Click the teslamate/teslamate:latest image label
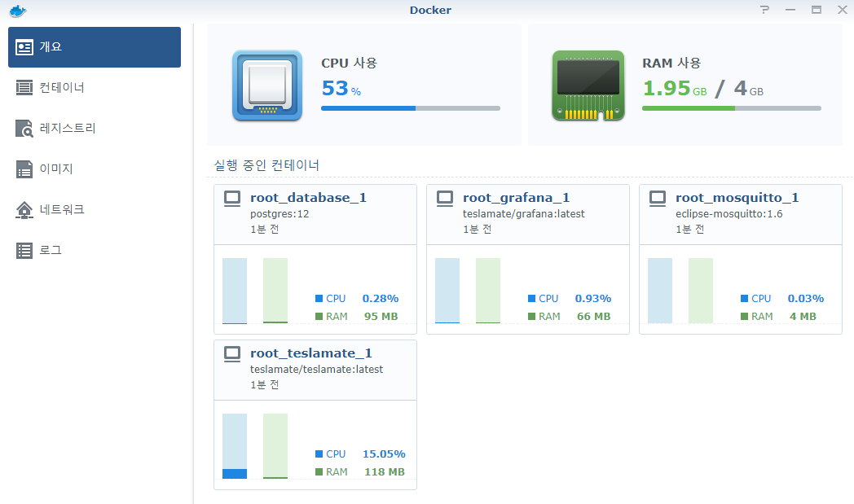854x504 pixels. [316, 370]
